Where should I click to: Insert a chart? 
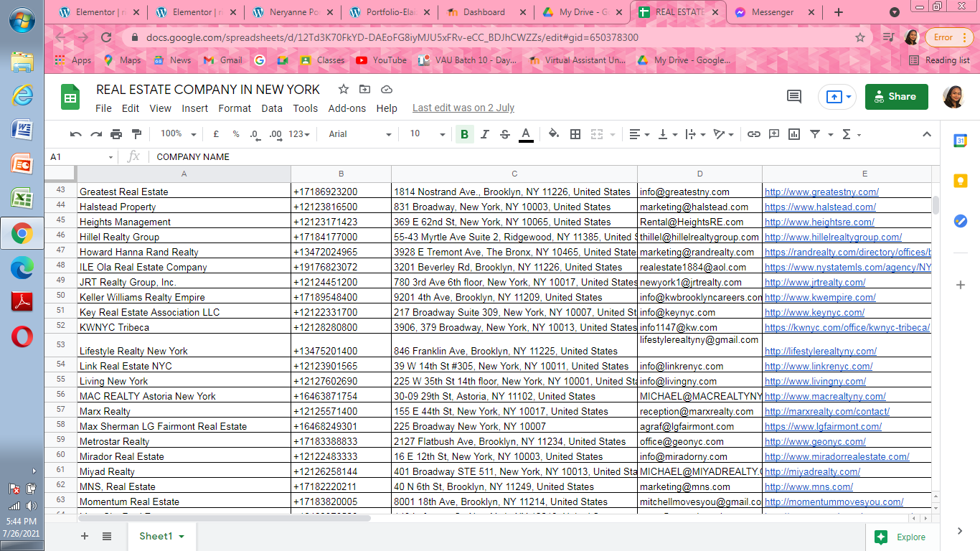point(794,134)
